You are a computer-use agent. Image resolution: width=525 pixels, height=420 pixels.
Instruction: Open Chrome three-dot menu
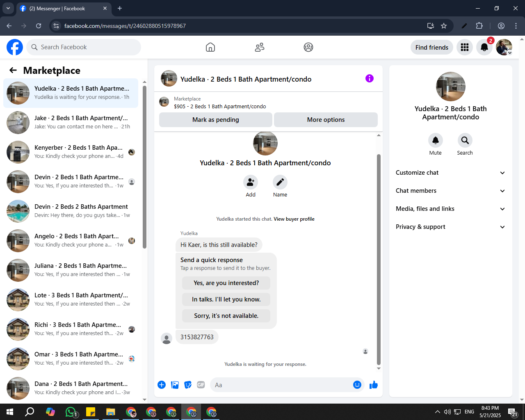point(516,26)
